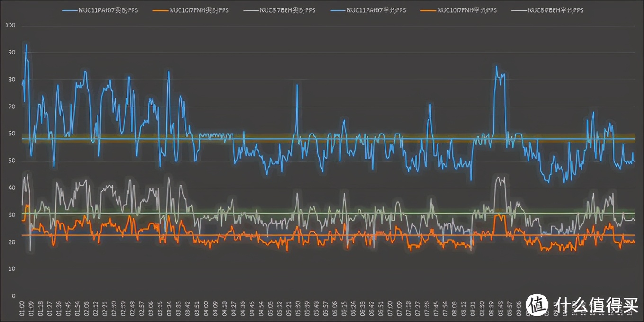The height and width of the screenshot is (322, 644).
Task: Click the blue line's highest peak near 93
Action: (x=26, y=45)
